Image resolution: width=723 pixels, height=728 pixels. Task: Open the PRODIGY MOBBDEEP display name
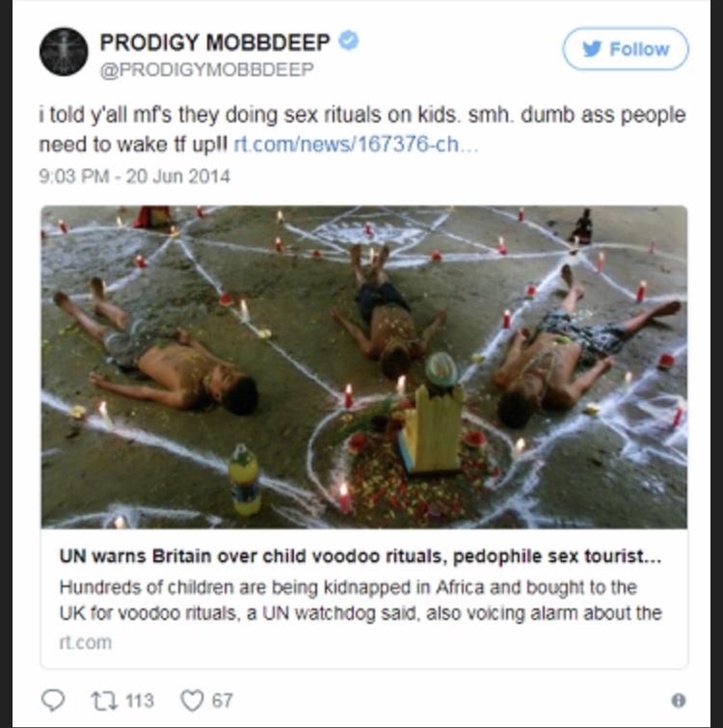(215, 42)
